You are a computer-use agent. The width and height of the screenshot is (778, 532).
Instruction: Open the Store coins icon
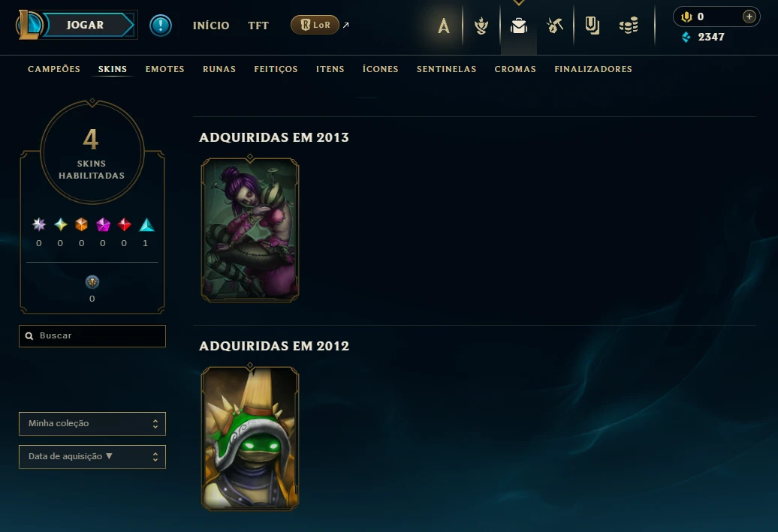click(629, 26)
